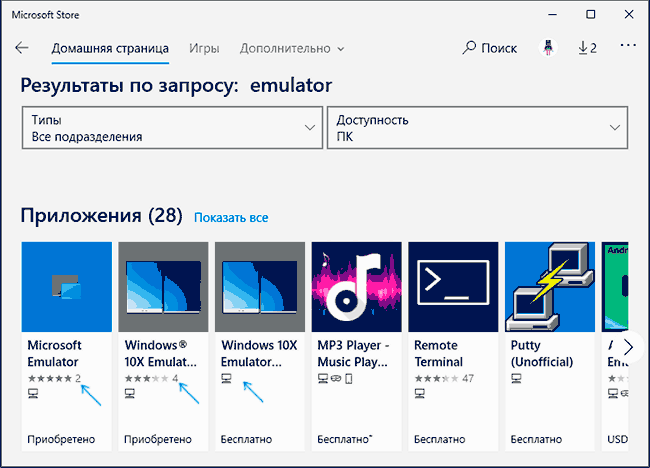Open the Remote Terminal app icon
This screenshot has width=650, height=468.
454,286
